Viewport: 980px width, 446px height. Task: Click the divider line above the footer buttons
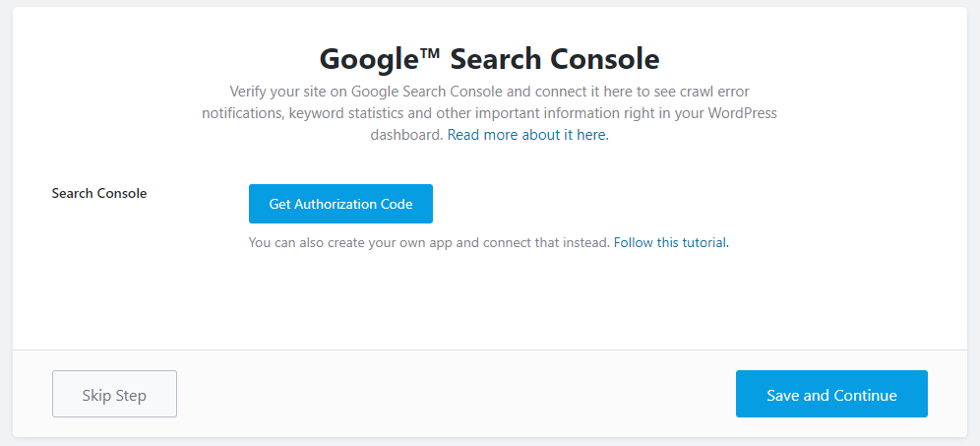point(489,350)
